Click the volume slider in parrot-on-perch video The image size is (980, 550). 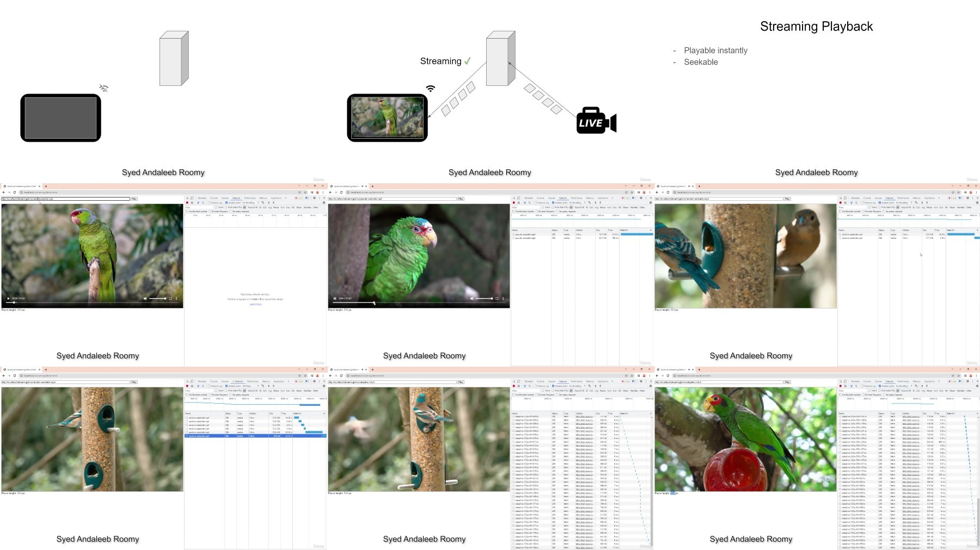tap(158, 298)
